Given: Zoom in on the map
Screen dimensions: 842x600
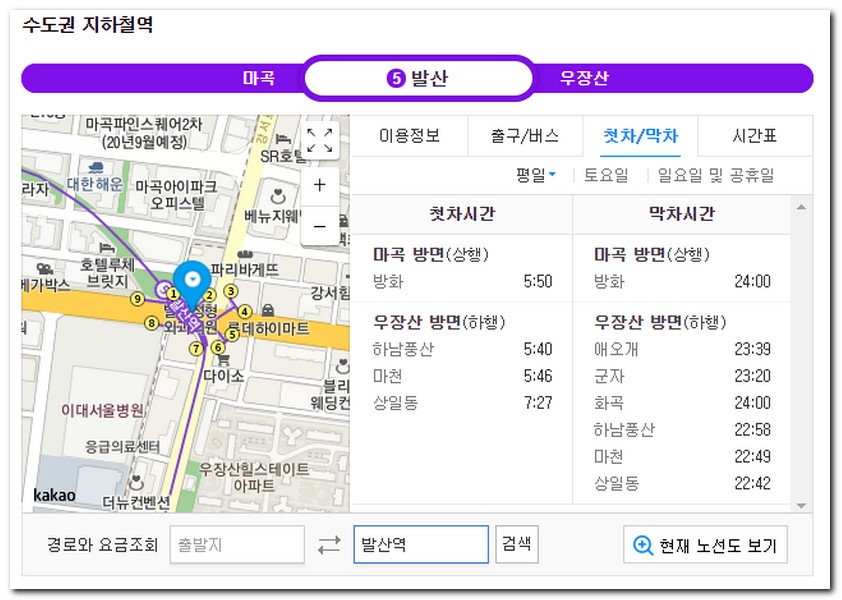Looking at the screenshot, I should (x=320, y=185).
